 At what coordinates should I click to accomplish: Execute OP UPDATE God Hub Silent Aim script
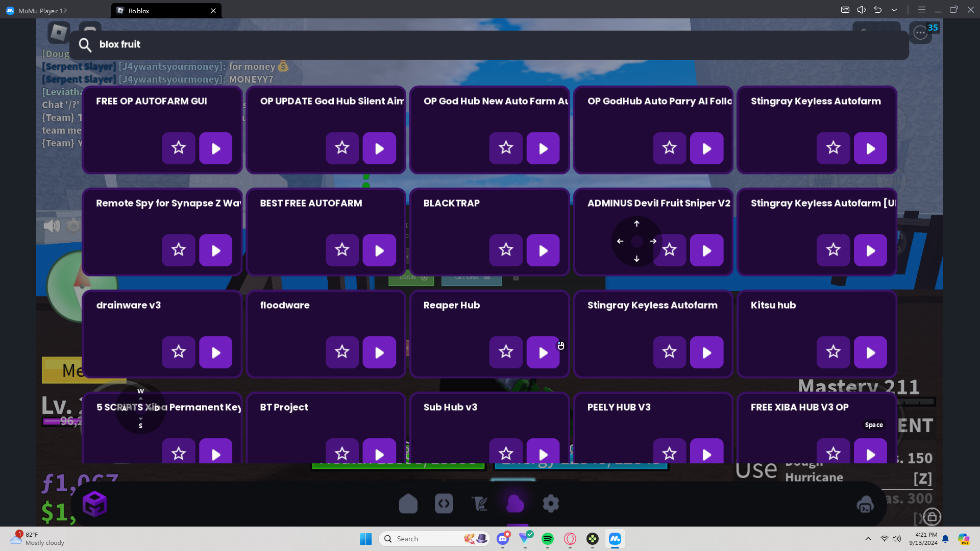point(379,148)
